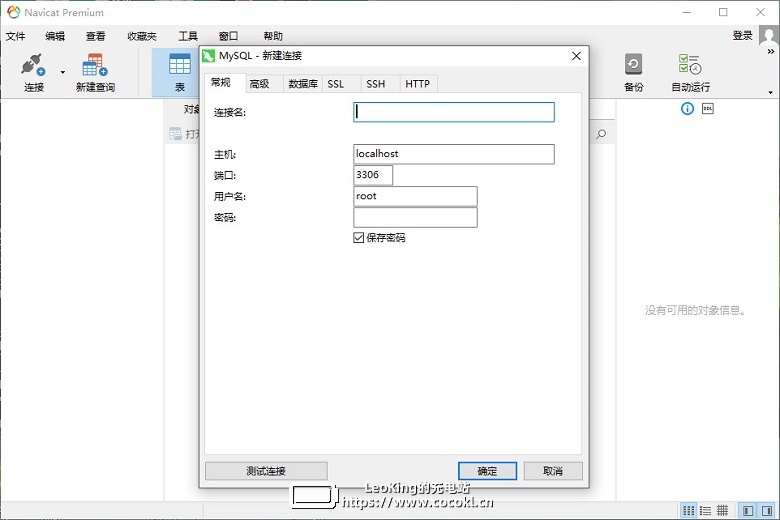
Task: Open the 工具 menu
Action: (188, 36)
